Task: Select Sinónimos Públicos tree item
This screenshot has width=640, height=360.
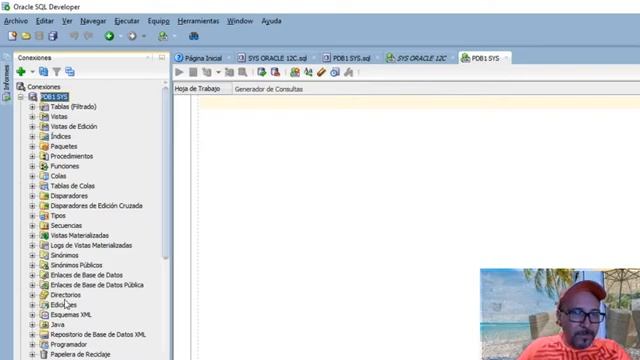Action: tap(76, 265)
